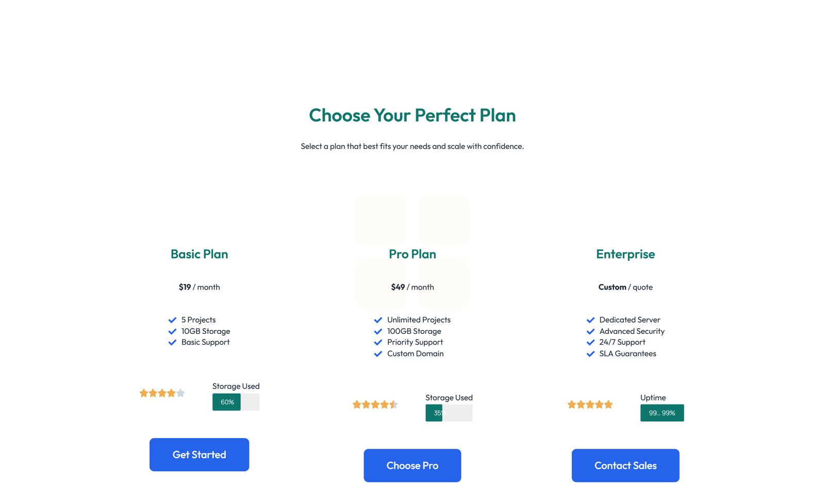Click Contact Sales for Enterprise
Screen dimensions: 825x504
pos(625,465)
